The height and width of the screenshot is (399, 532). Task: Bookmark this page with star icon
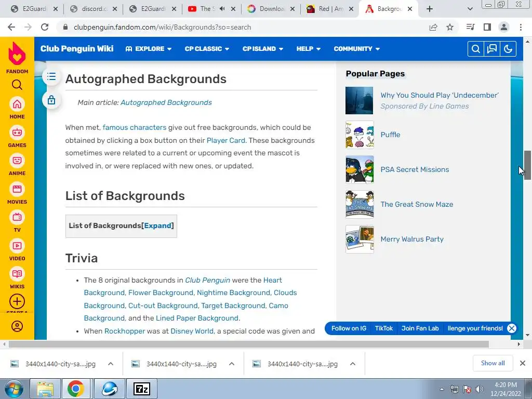[450, 27]
